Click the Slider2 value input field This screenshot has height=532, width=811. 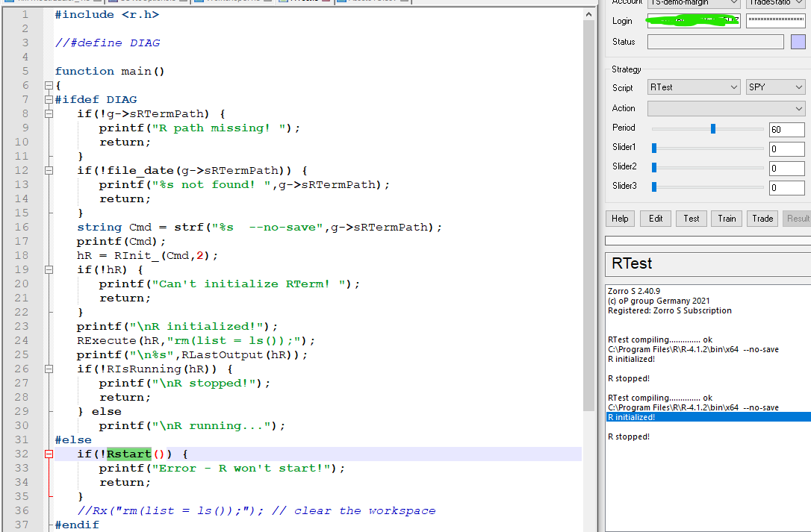coord(786,169)
